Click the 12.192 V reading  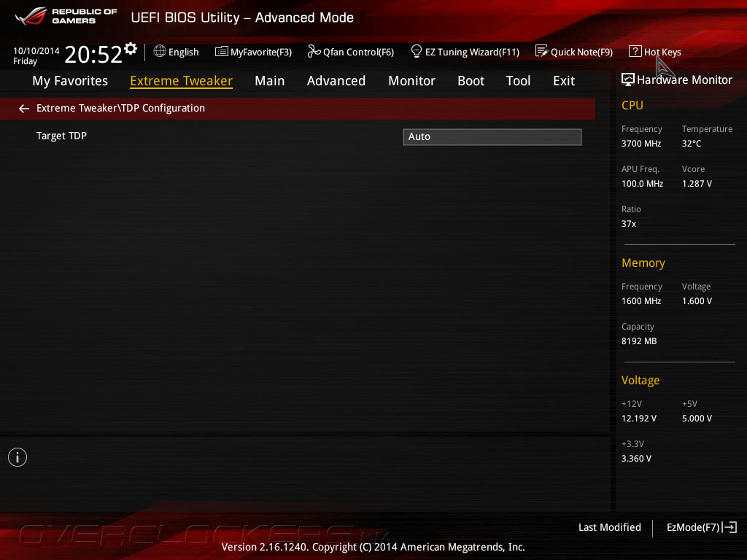click(x=639, y=418)
